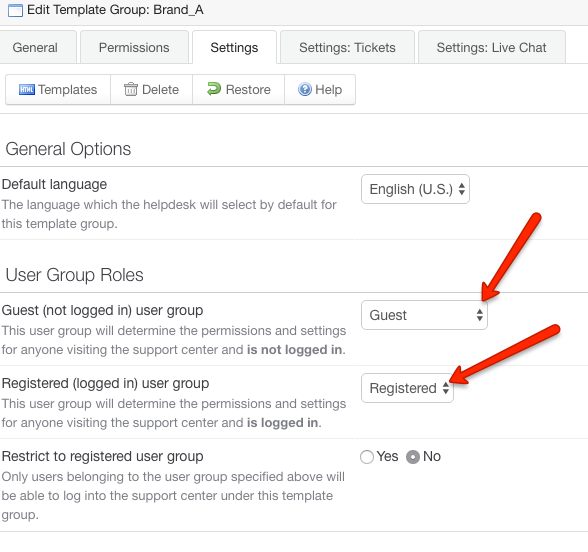The height and width of the screenshot is (552, 588).
Task: Click the window icon beside Edit Template Group
Action: [15, 10]
